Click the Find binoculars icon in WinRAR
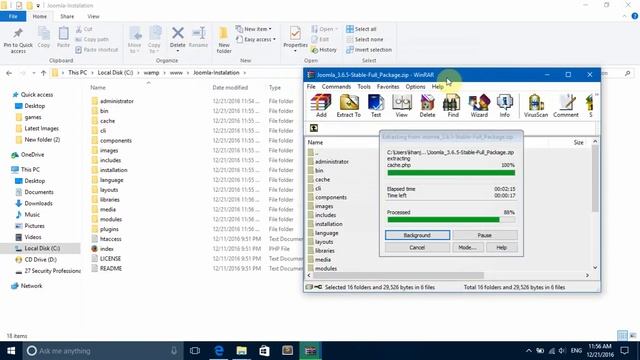The image size is (640, 360). (453, 106)
